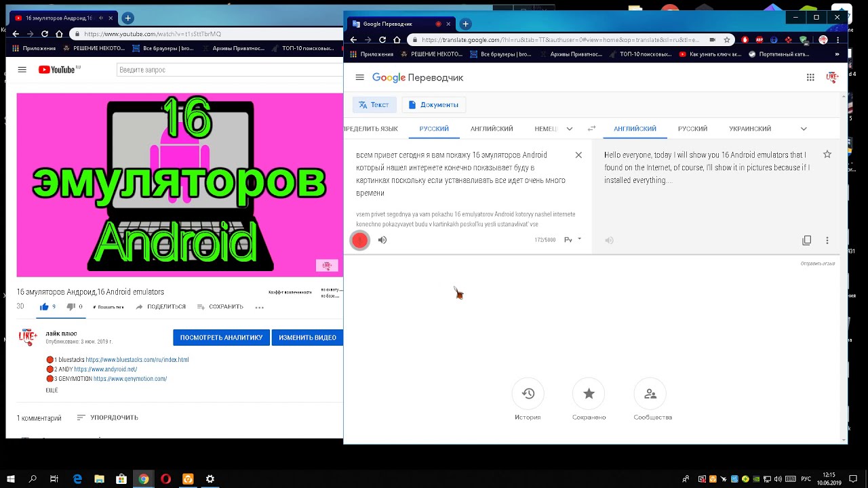Click the Edit video button

click(x=307, y=338)
